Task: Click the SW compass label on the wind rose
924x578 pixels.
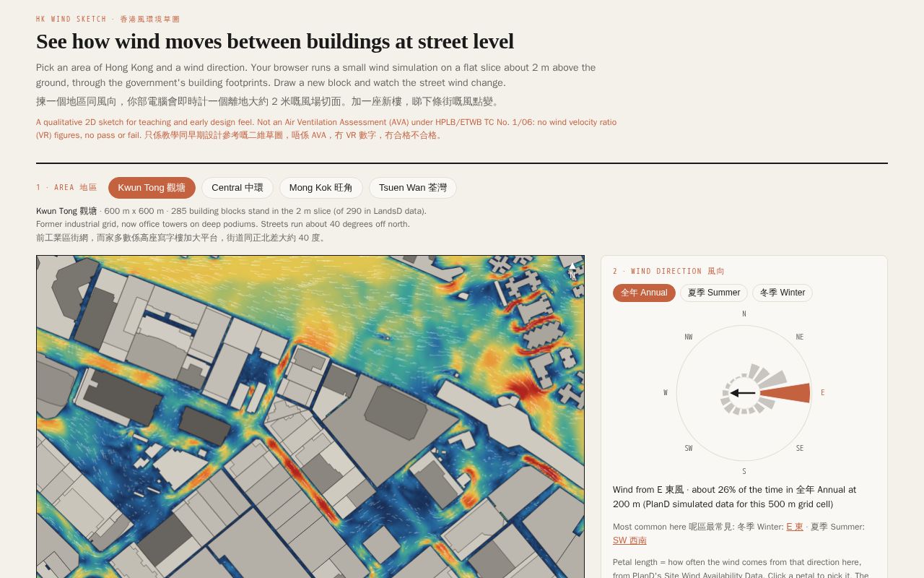Action: pos(689,449)
